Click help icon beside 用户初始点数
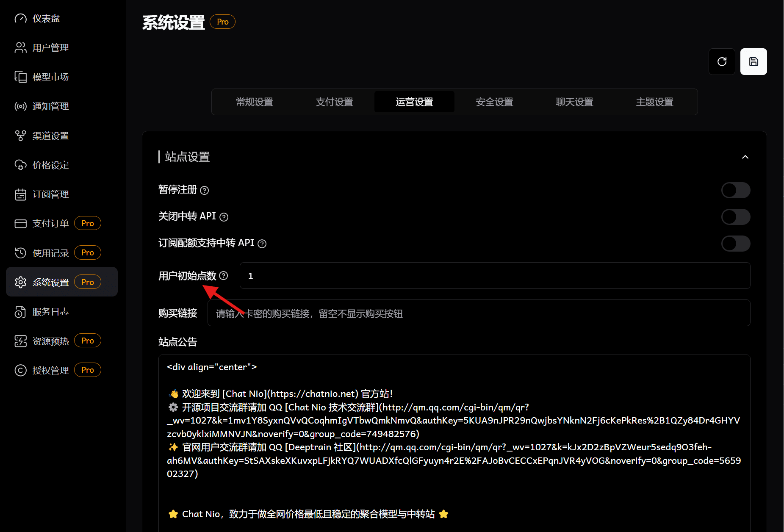 coord(224,276)
